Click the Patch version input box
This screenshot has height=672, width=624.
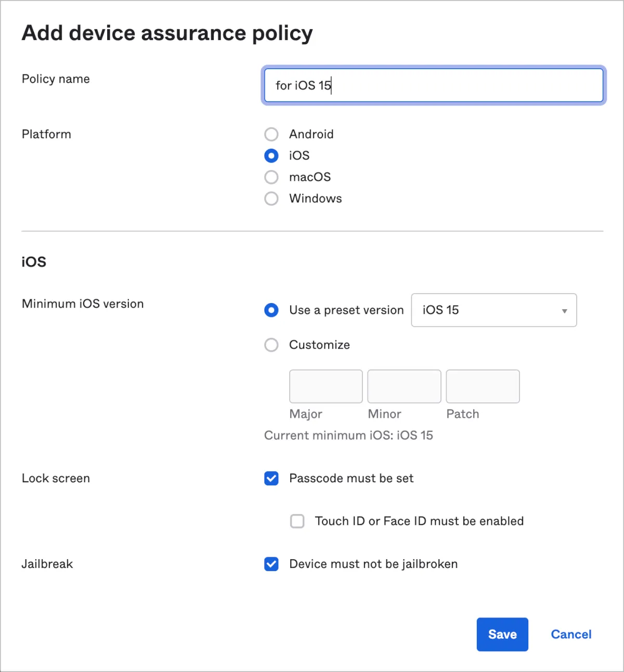pyautogui.click(x=483, y=386)
